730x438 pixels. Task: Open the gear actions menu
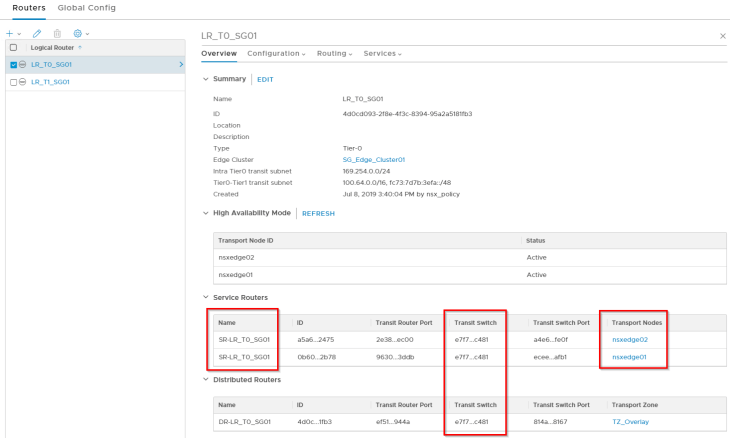pos(79,33)
